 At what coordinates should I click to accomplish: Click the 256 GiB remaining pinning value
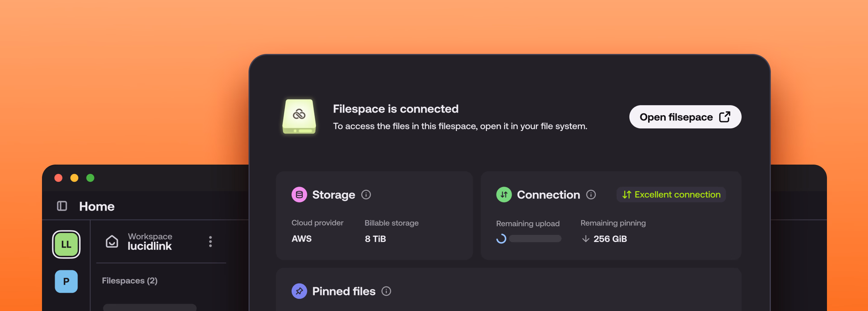[610, 239]
